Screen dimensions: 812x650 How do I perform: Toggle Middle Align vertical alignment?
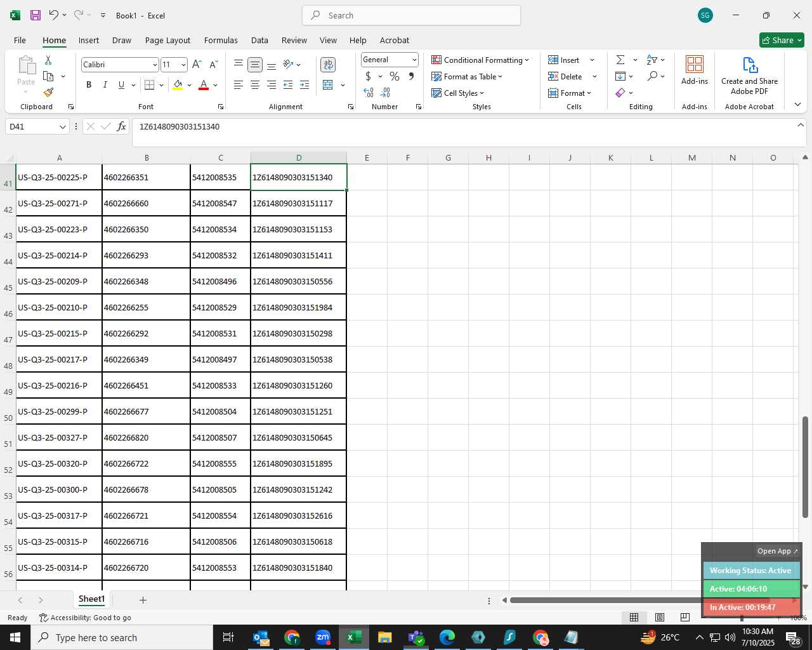click(255, 64)
